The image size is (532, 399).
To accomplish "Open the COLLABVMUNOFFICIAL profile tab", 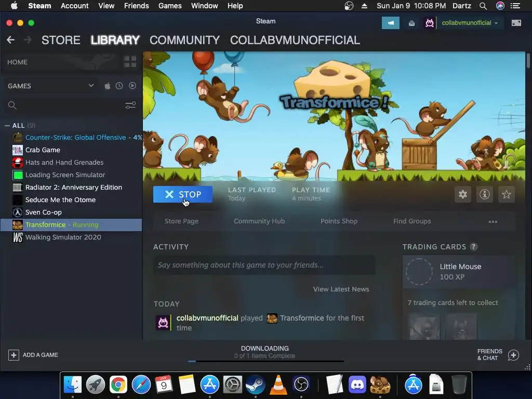I will pos(295,40).
